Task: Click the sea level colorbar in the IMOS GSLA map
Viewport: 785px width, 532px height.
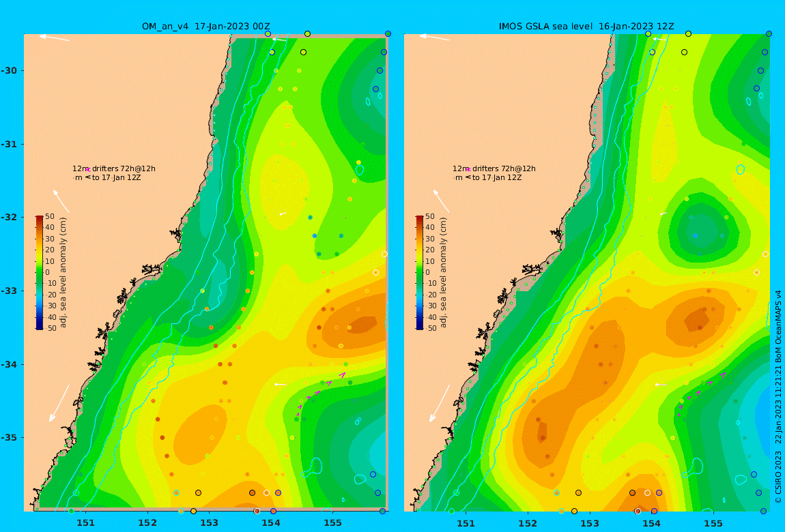Action: [420, 273]
